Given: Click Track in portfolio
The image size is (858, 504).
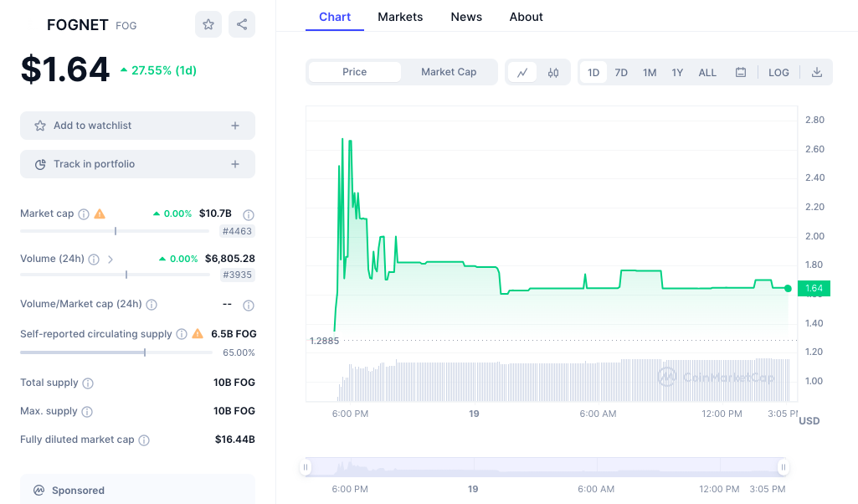Looking at the screenshot, I should [137, 164].
